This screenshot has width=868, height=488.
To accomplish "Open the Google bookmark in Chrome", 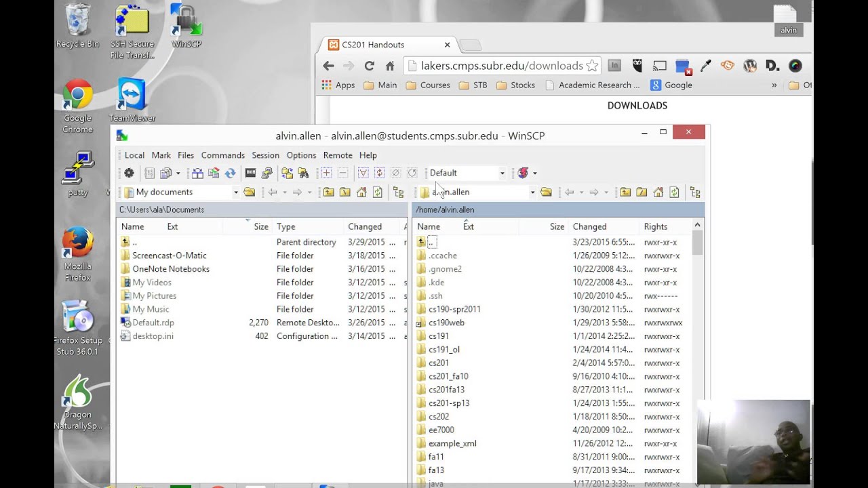I will coord(671,85).
